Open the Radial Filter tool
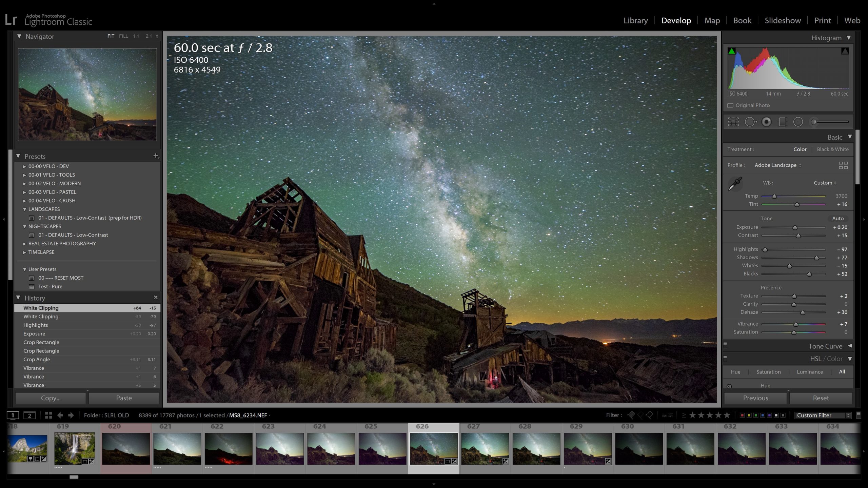Screen dimensions: 868x488 pyautogui.click(x=798, y=121)
